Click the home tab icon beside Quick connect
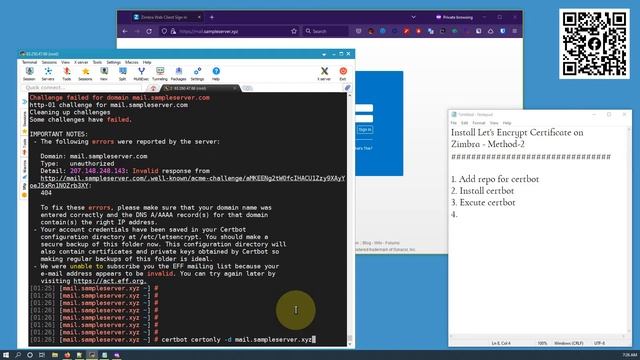 (x=153, y=88)
